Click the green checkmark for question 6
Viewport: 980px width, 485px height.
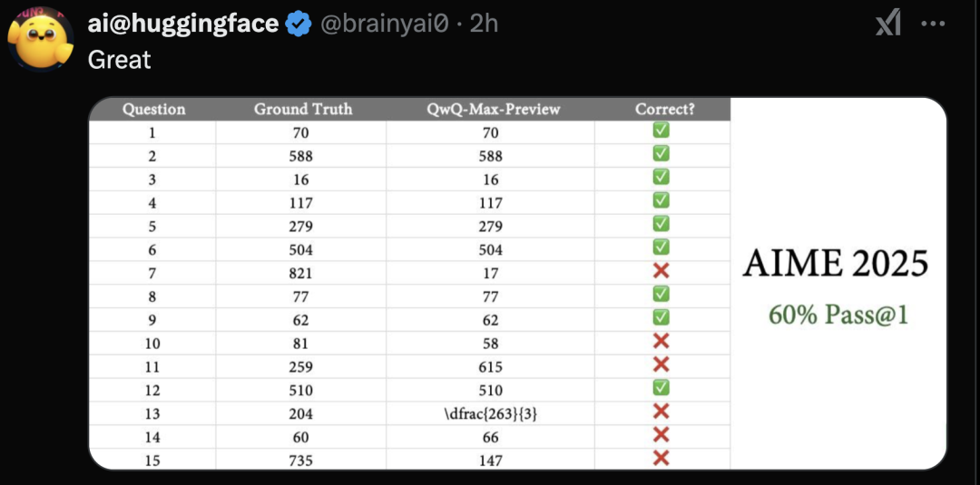[661, 247]
